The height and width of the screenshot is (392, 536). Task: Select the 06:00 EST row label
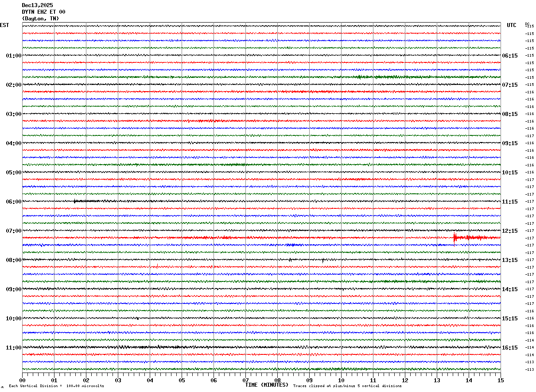coord(14,202)
